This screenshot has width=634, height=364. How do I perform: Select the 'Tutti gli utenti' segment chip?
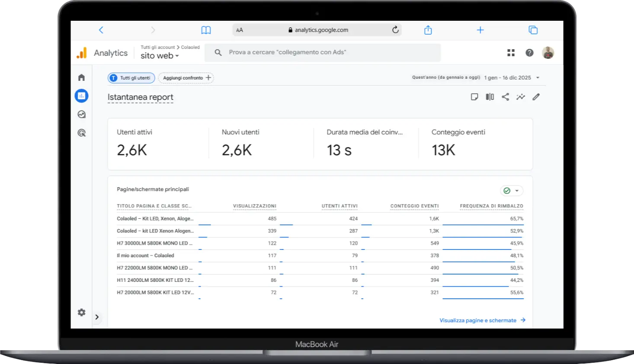pos(131,78)
